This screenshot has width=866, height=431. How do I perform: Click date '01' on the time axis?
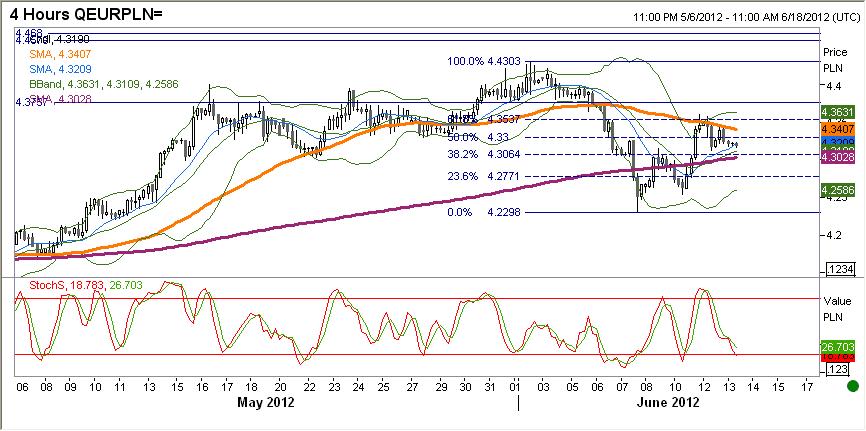click(517, 387)
